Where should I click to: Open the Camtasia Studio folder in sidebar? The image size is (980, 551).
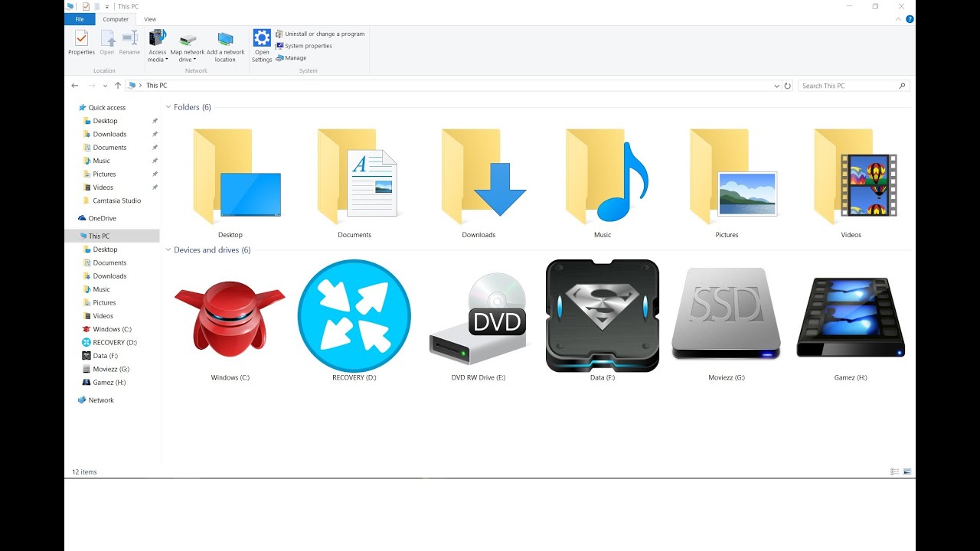point(111,201)
